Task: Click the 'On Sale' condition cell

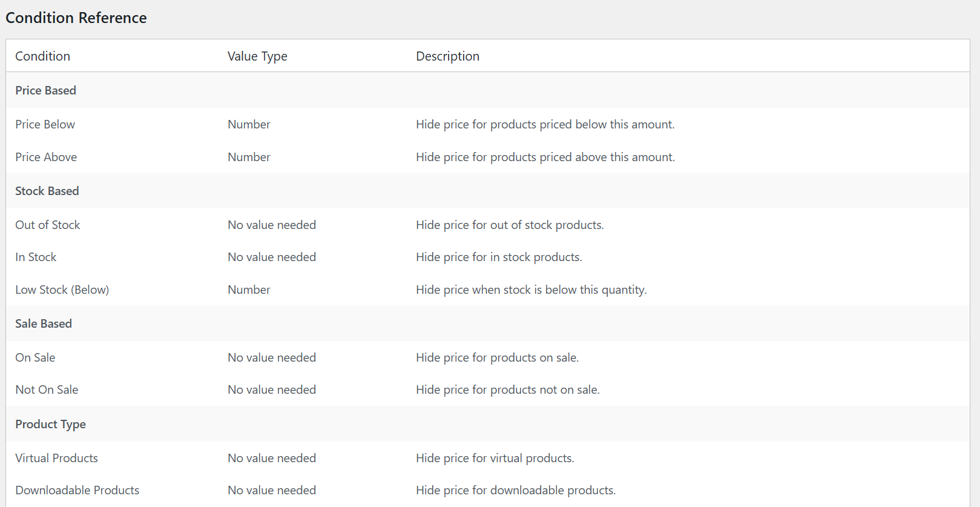Action: pyautogui.click(x=35, y=357)
